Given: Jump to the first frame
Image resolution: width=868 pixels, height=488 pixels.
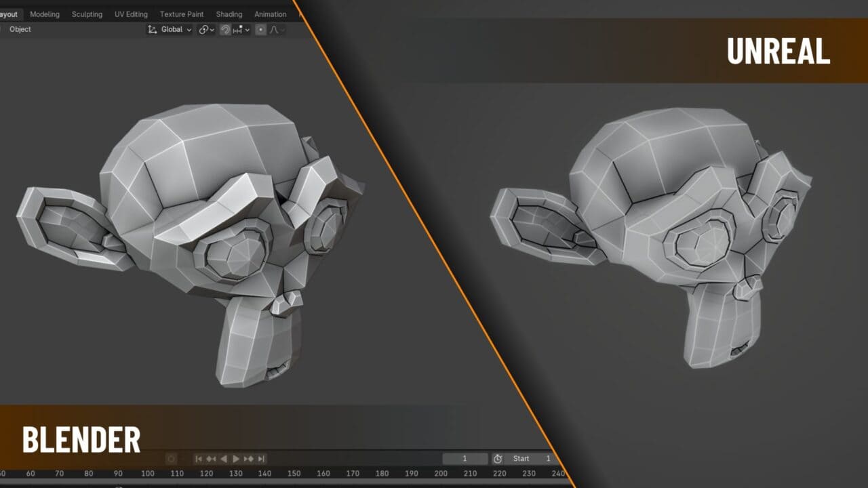Looking at the screenshot, I should tap(199, 459).
